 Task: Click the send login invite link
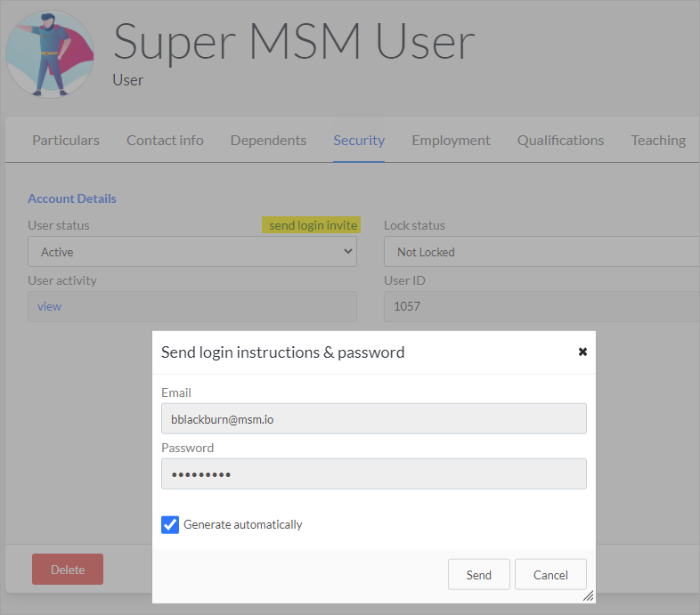tap(313, 225)
